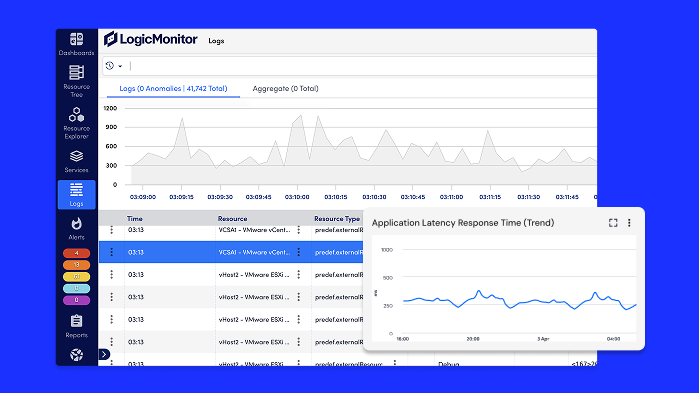This screenshot has width=699, height=393.
Task: Switch to Logs (0 Anomalies) tab
Action: coord(173,88)
